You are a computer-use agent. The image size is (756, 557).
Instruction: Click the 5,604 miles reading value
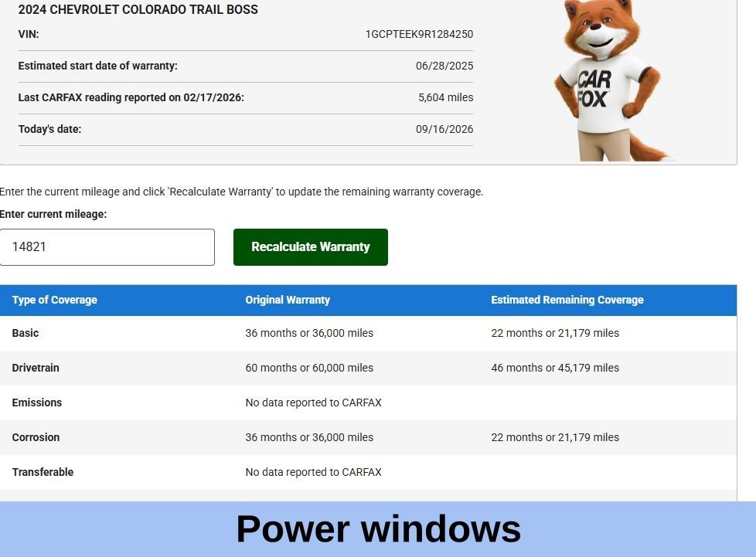tap(445, 97)
